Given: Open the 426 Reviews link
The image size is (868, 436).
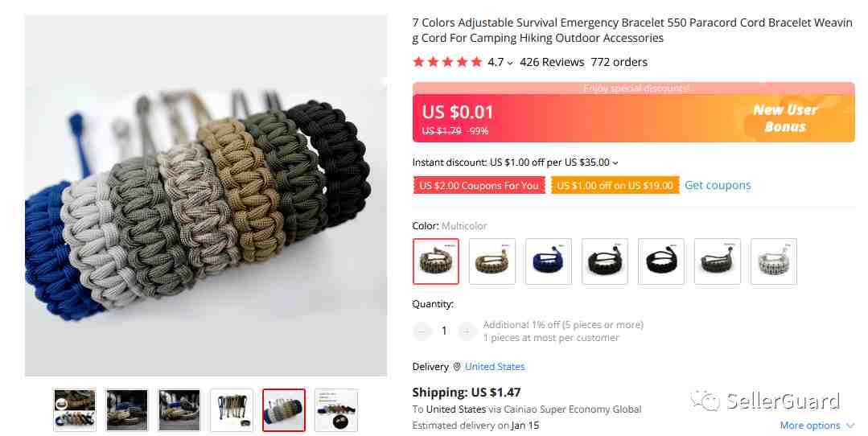Looking at the screenshot, I should click(x=552, y=62).
